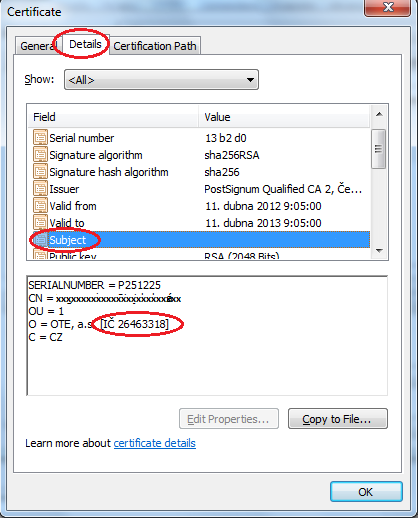418x518 pixels.
Task: Select the Serial number field icon
Action: pos(40,138)
